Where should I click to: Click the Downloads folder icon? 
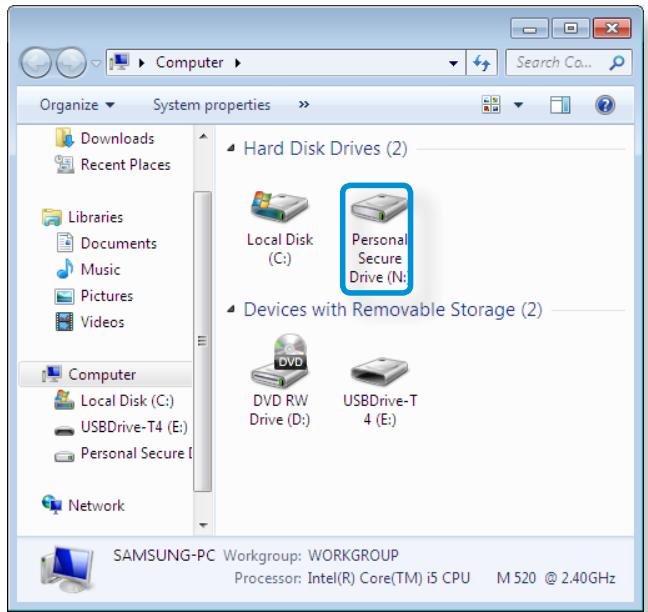64,138
